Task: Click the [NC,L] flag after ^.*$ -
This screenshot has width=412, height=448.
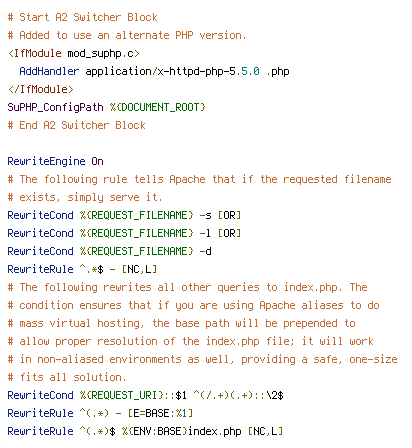Action: 139,269
